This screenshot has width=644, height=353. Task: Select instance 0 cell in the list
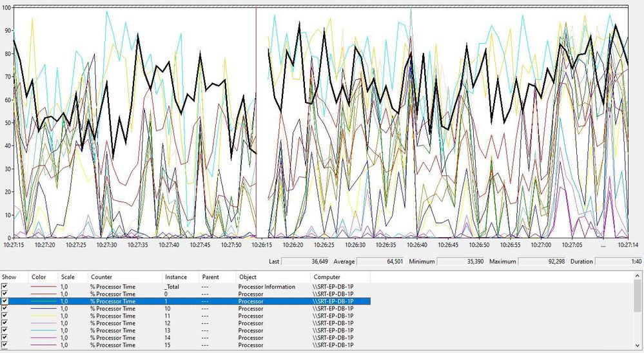pos(166,294)
